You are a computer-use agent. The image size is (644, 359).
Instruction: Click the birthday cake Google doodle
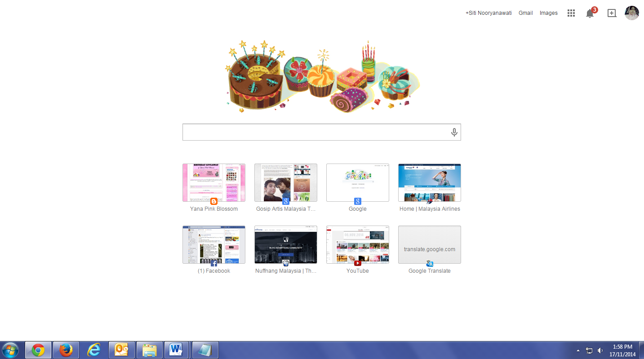(x=322, y=76)
